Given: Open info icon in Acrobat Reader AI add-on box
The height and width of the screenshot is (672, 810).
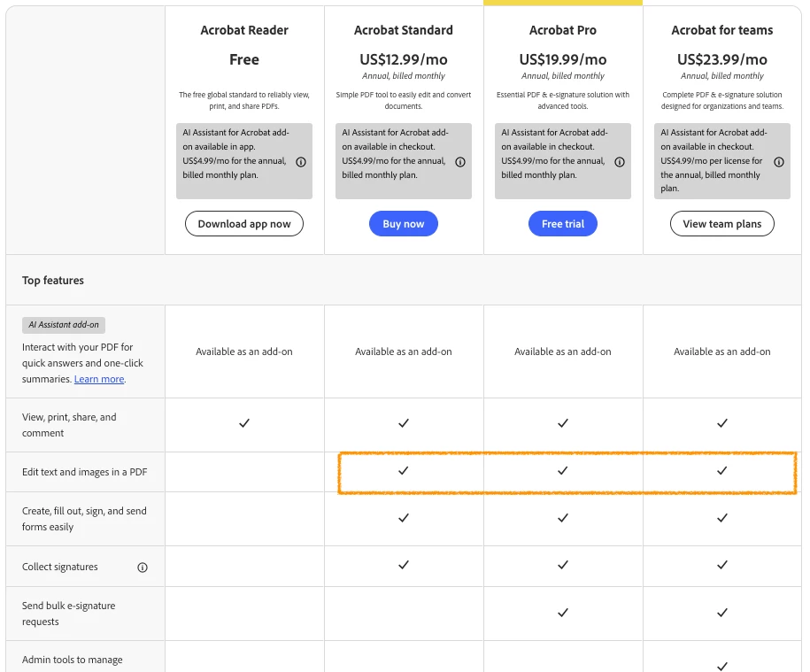Looking at the screenshot, I should coord(301,162).
